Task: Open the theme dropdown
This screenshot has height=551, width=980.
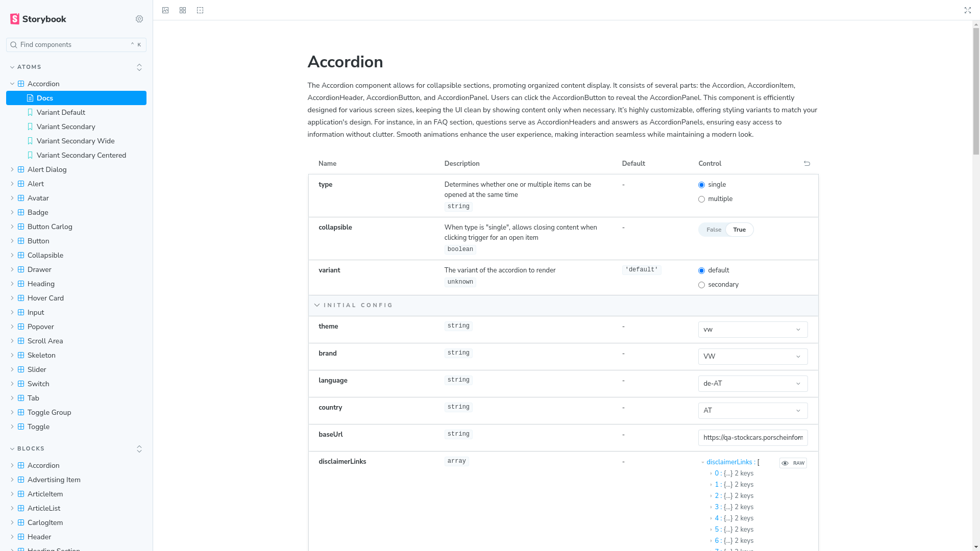Action: click(x=752, y=330)
